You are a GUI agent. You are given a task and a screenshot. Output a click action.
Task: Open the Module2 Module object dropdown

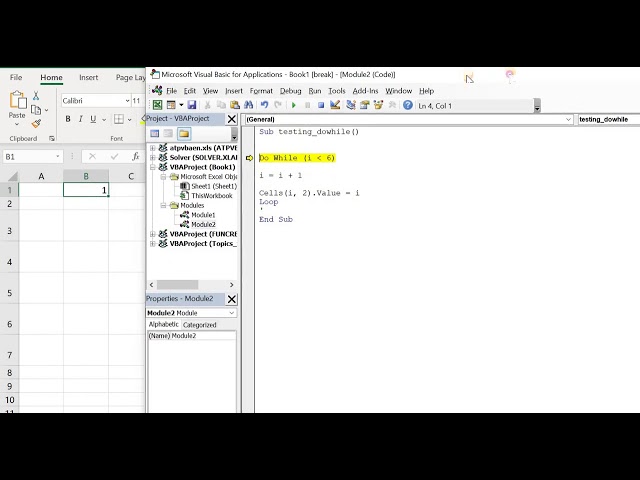click(231, 313)
